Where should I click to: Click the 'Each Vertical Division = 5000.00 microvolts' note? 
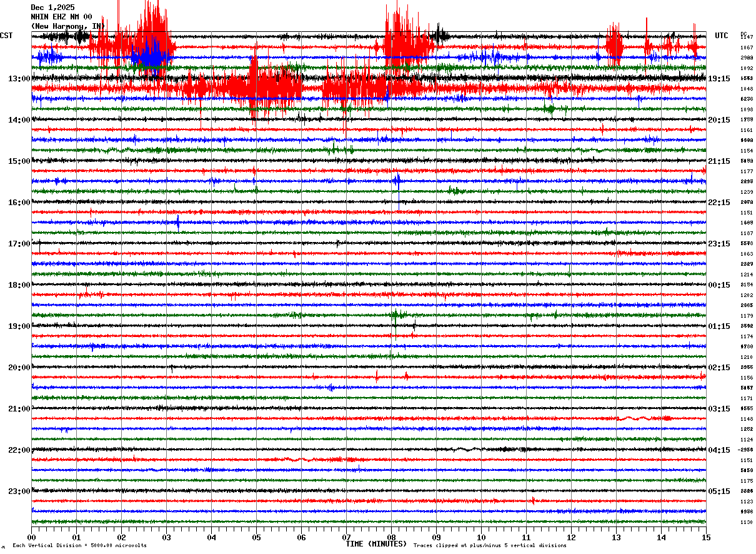(79, 546)
